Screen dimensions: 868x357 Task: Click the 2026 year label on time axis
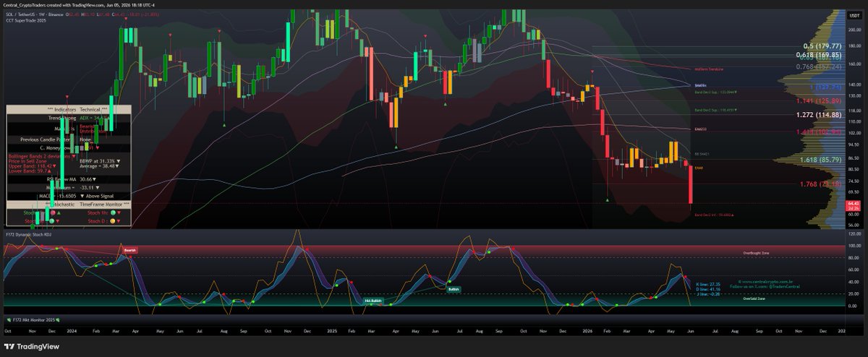(586, 330)
